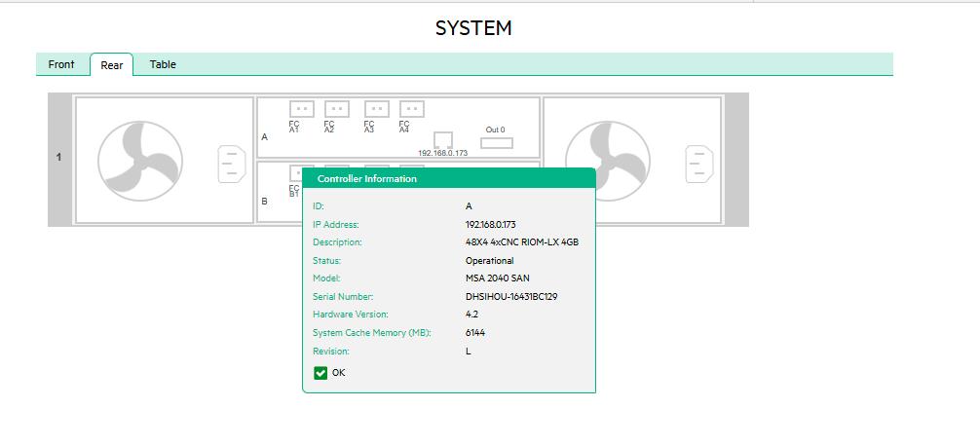Image resolution: width=980 pixels, height=445 pixels.
Task: Click the 'Model:' field label
Action: [x=326, y=278]
